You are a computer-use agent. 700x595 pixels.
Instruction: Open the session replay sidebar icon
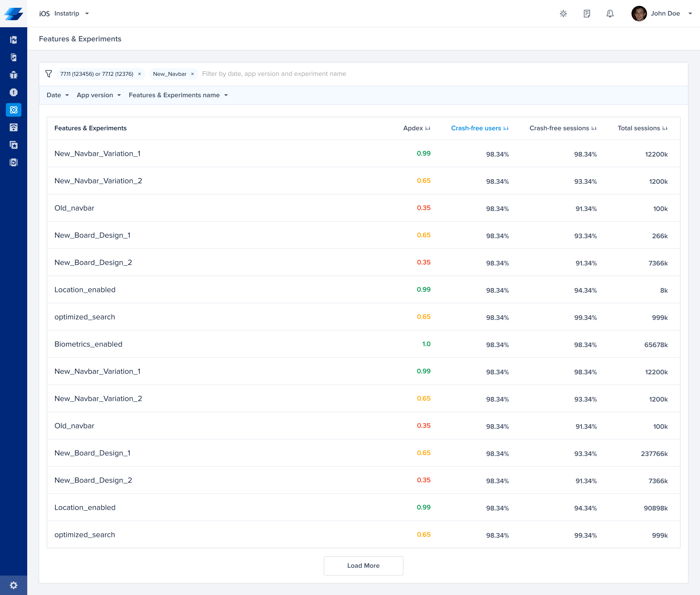[x=14, y=163]
